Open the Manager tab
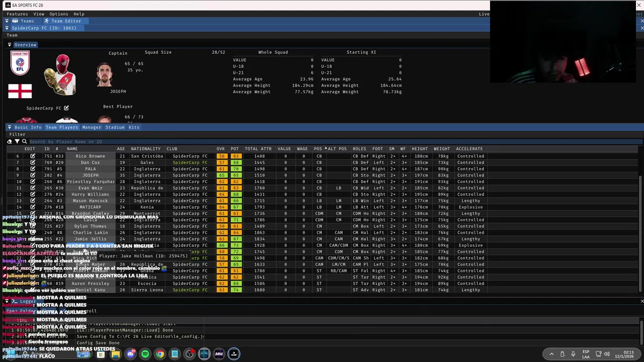Viewport: 644px width, 362px height. (x=92, y=127)
